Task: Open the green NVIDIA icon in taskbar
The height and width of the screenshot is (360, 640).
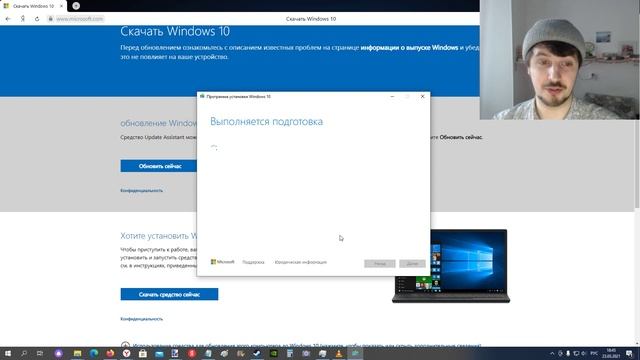Action: tap(273, 353)
